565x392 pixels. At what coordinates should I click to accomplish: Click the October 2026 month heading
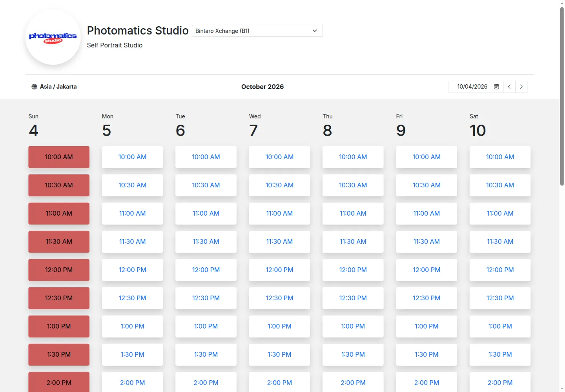[262, 87]
